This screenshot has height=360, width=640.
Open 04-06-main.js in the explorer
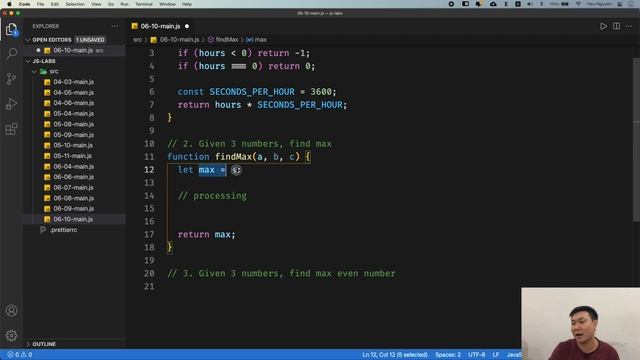(75, 103)
